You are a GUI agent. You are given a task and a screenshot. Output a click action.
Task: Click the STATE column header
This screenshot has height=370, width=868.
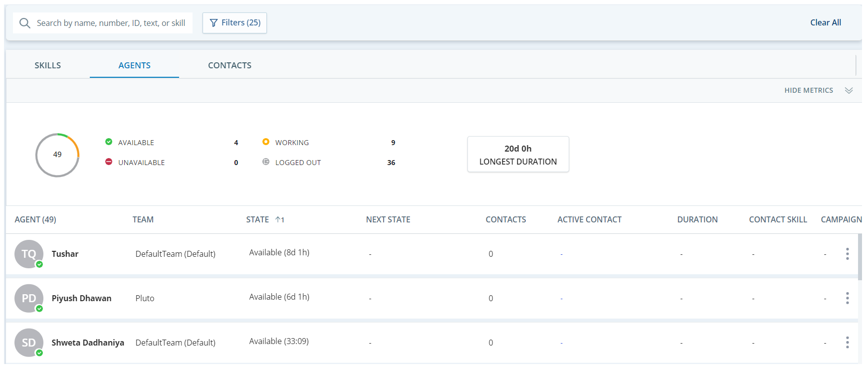click(x=257, y=219)
